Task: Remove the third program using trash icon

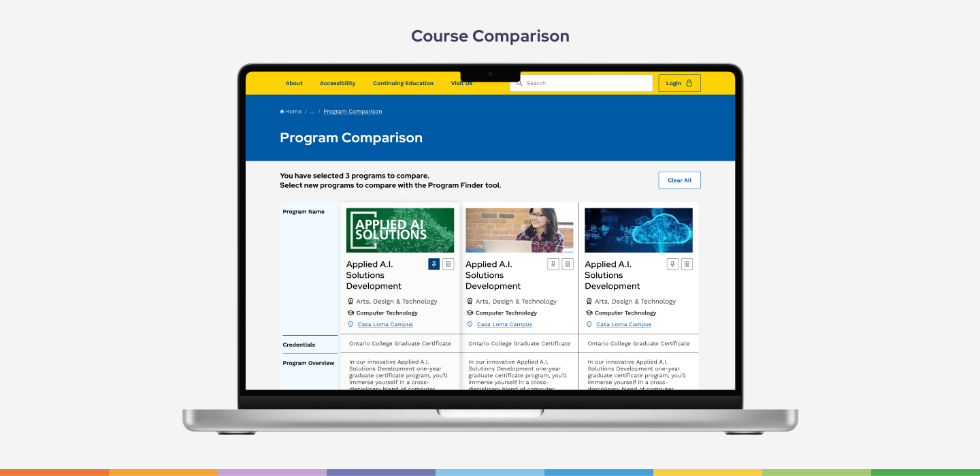Action: [x=687, y=264]
